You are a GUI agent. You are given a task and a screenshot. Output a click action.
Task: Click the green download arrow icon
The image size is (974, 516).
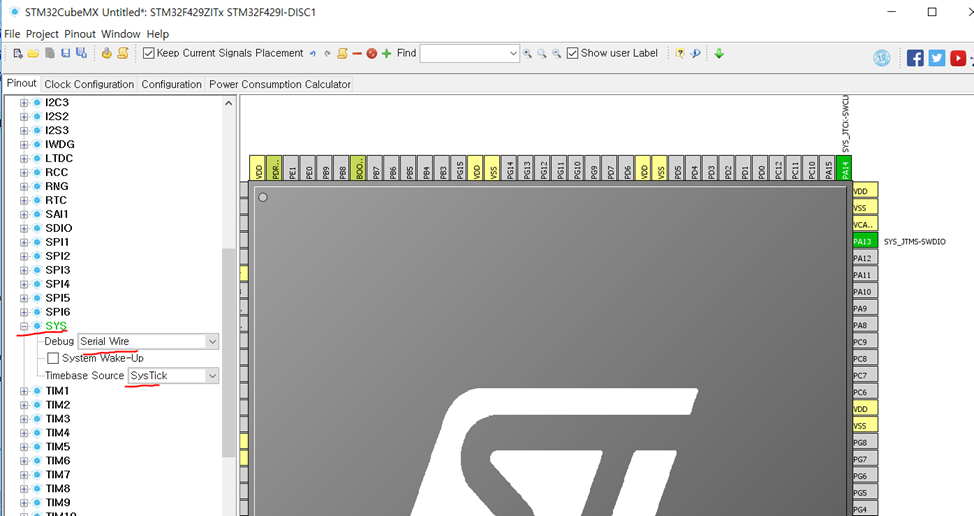point(719,53)
